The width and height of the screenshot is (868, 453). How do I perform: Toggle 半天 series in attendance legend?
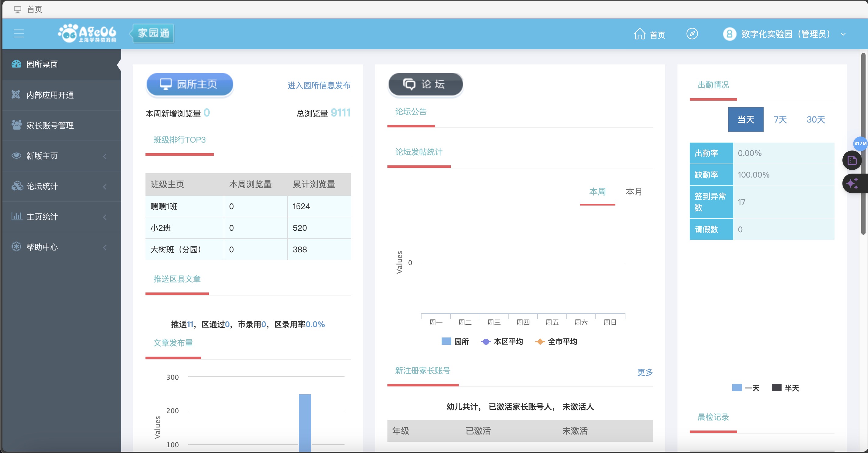click(785, 388)
